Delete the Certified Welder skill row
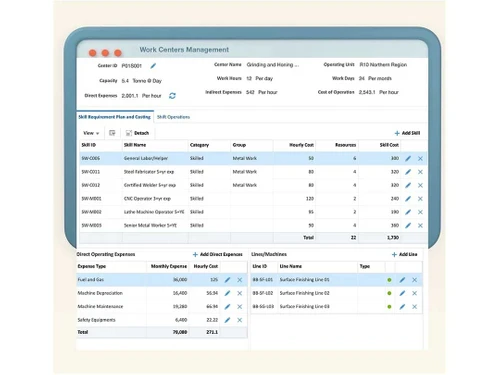This screenshot has height=375, width=500. click(x=420, y=185)
